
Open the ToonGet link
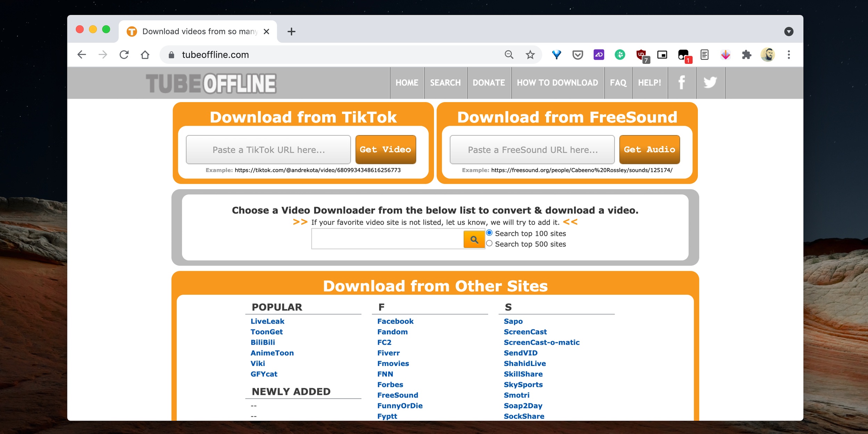(267, 332)
